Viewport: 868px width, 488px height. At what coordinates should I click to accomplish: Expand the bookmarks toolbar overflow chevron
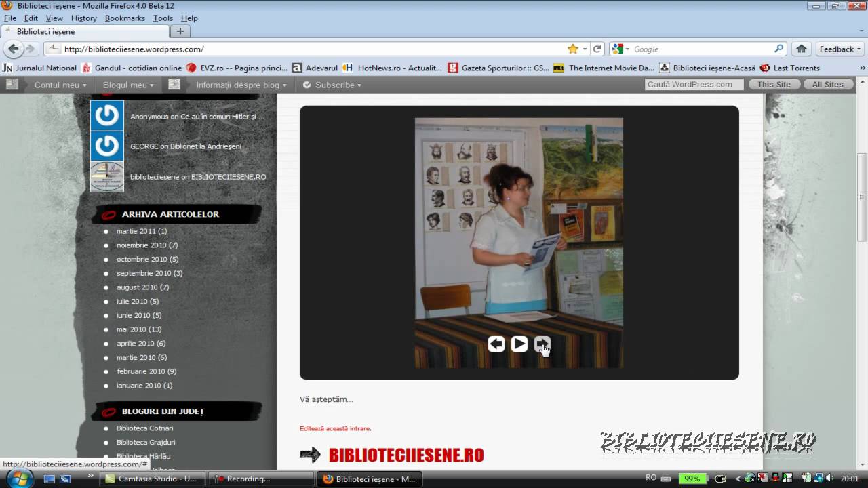pyautogui.click(x=862, y=68)
